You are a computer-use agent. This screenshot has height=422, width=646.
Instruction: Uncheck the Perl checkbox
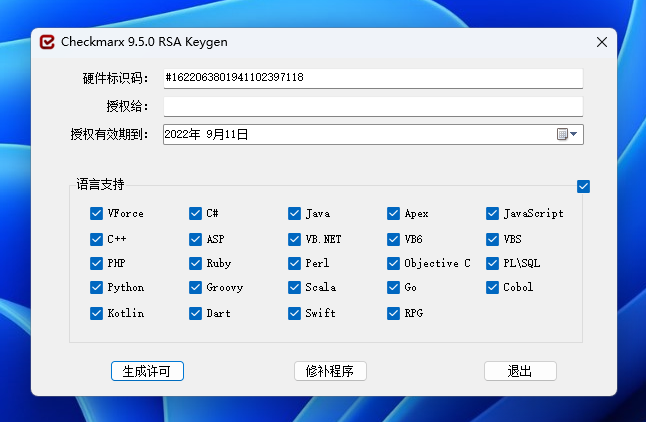coord(295,263)
